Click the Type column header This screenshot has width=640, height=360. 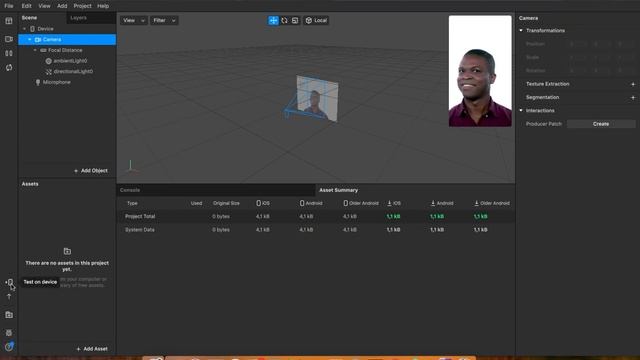(x=132, y=203)
